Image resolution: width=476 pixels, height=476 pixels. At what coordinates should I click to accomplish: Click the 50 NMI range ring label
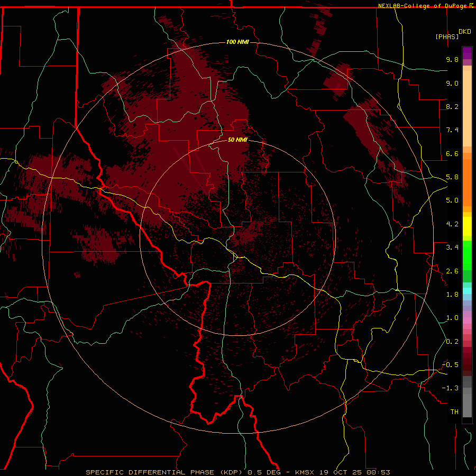[237, 140]
